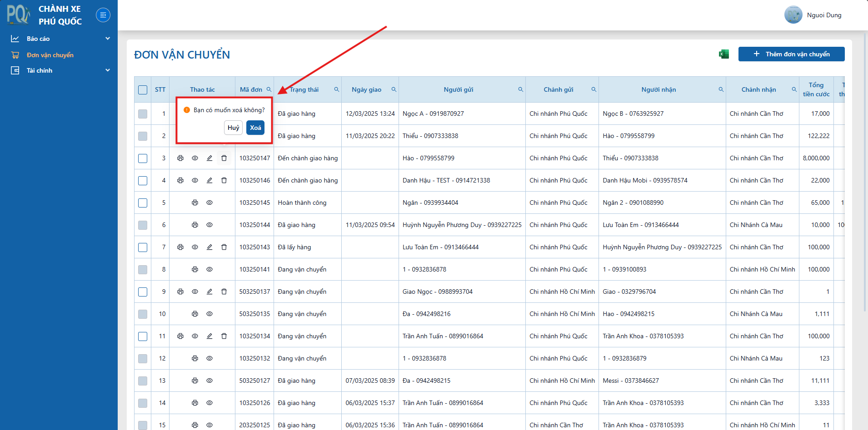Print order 103250145

click(195, 203)
